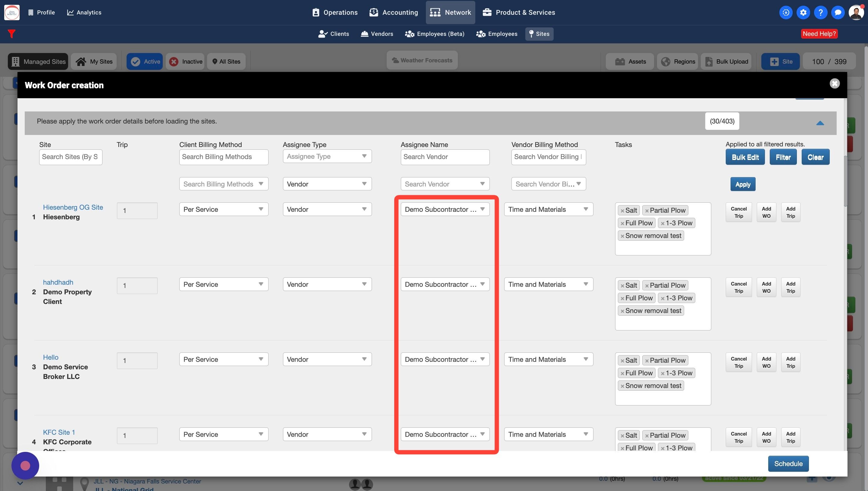Click the Schedule button

pos(788,464)
